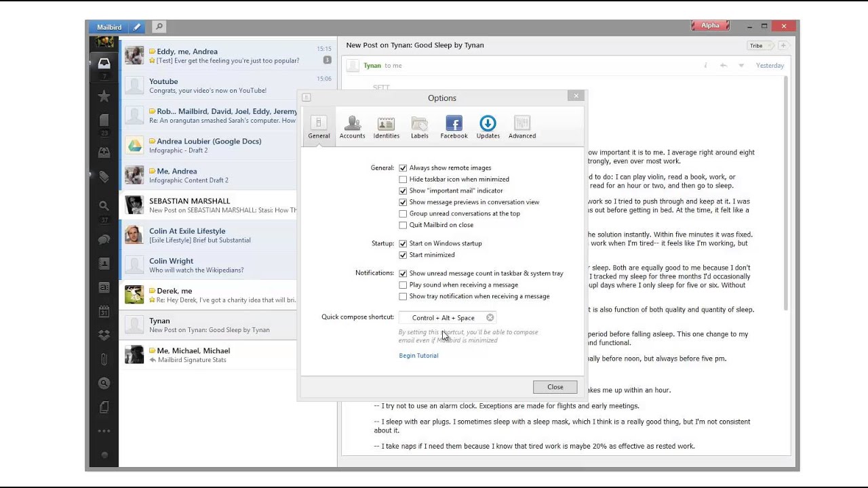Click the search magnifier in title bar

[159, 27]
